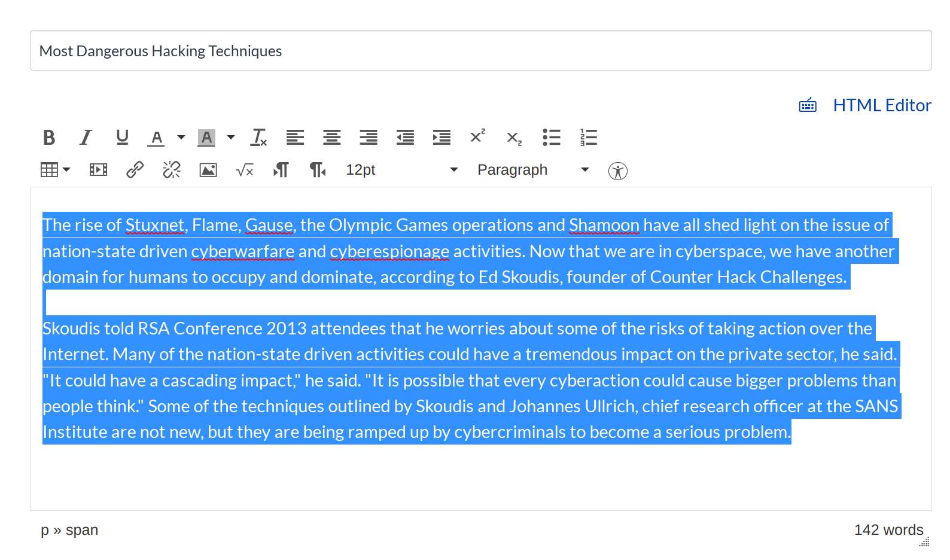Open the embed image tool

coord(208,170)
